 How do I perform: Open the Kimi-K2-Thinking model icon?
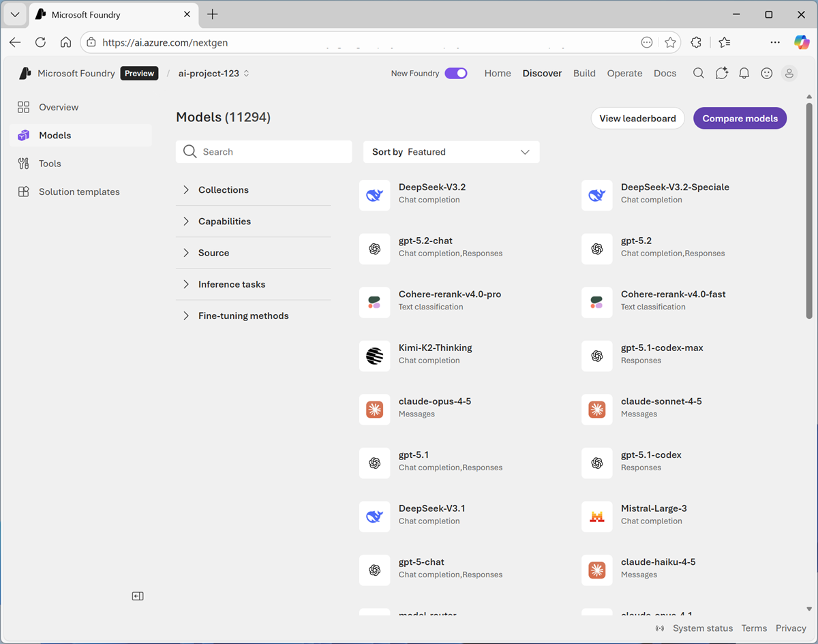coord(374,356)
